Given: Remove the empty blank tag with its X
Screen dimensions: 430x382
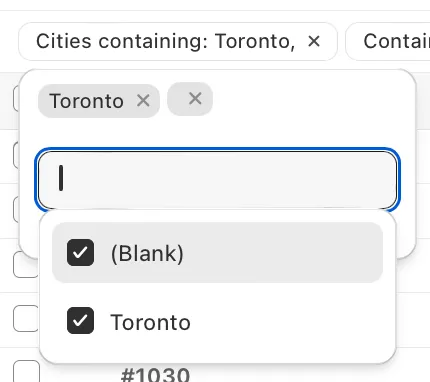Looking at the screenshot, I should [x=195, y=99].
